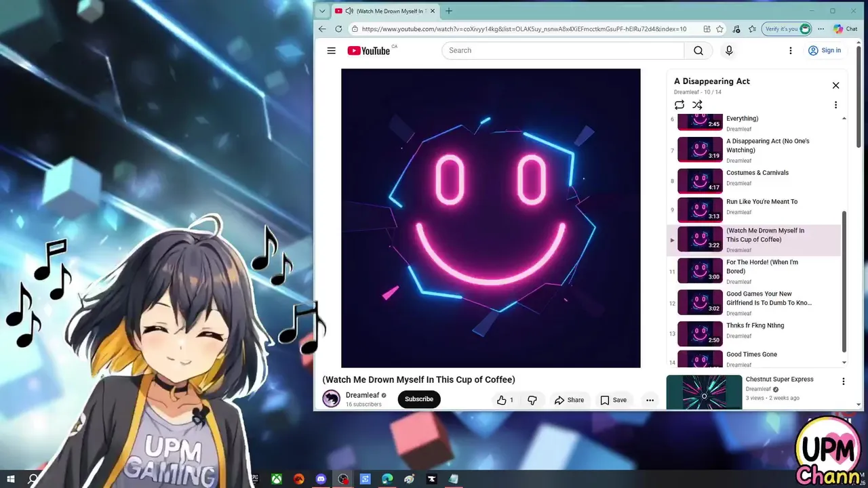Screen dimensions: 868x488
Task: Start voice search with the microphone icon
Action: pyautogui.click(x=729, y=51)
